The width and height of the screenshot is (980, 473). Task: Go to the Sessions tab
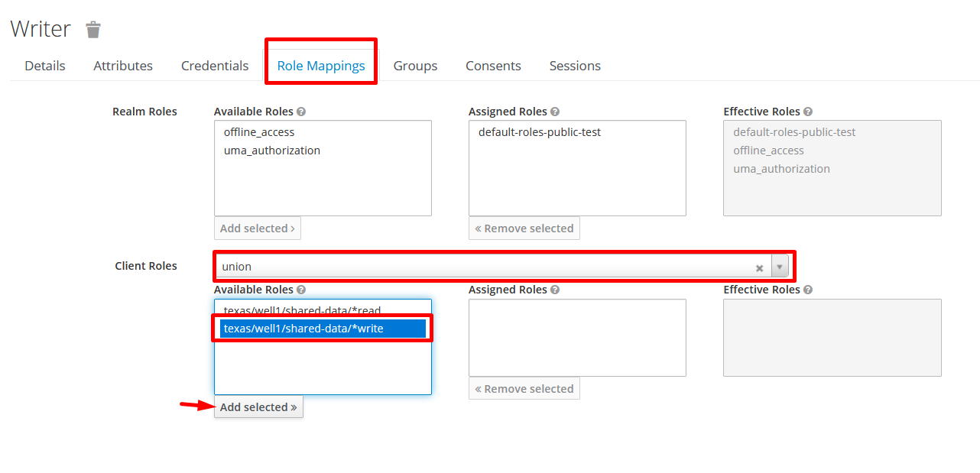[575, 66]
